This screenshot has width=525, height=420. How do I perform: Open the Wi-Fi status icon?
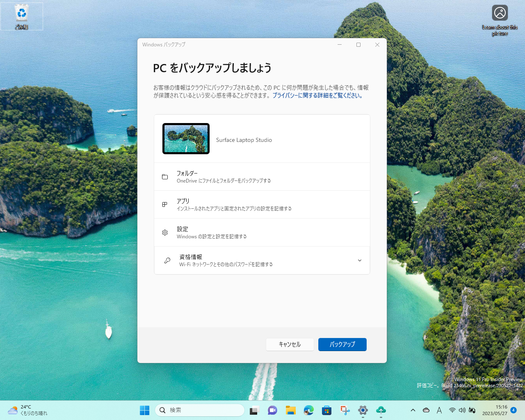pyautogui.click(x=452, y=410)
